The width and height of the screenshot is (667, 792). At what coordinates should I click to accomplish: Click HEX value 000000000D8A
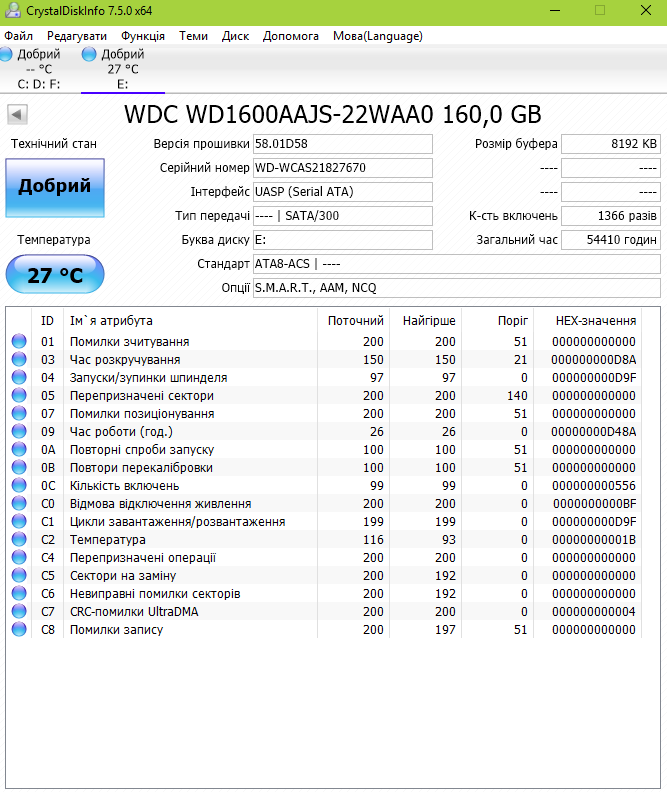coord(594,360)
